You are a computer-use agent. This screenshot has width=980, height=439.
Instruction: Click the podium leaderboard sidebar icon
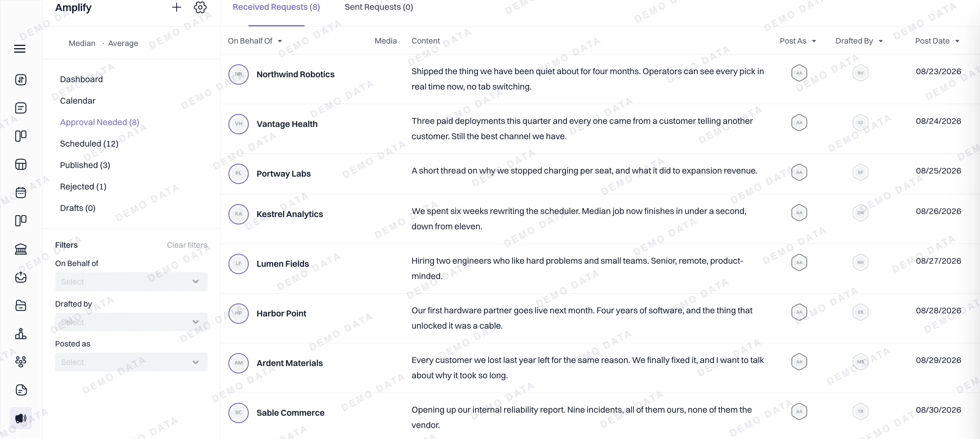21,334
